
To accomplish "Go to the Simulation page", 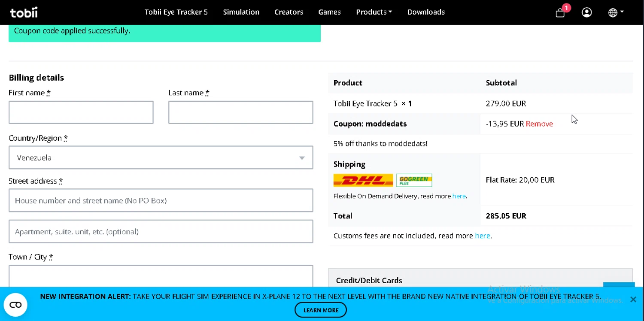I will point(241,12).
